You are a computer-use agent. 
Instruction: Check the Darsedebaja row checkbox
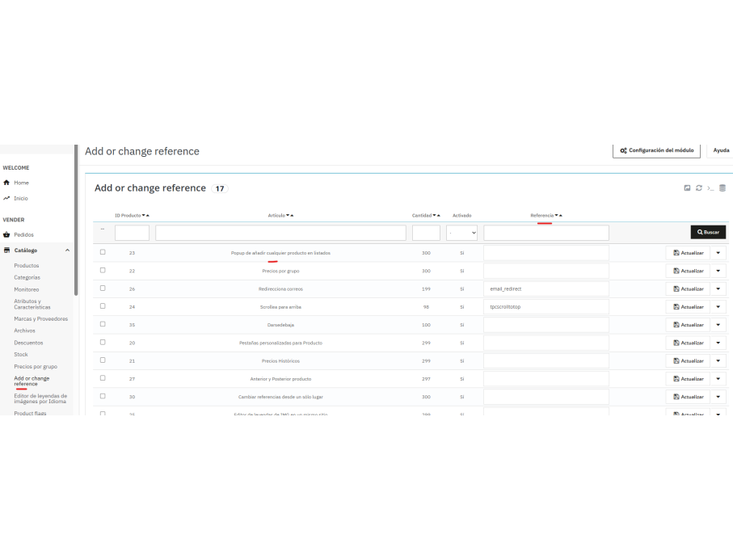(103, 324)
